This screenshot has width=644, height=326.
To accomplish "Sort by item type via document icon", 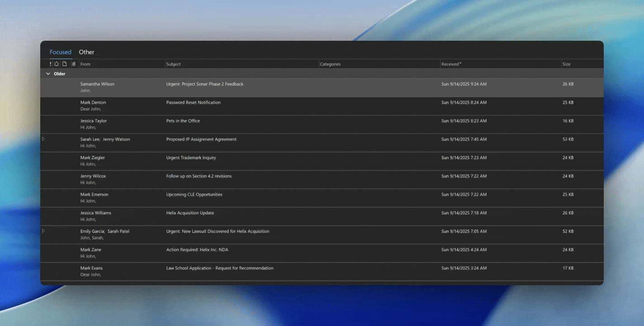I will click(x=65, y=64).
